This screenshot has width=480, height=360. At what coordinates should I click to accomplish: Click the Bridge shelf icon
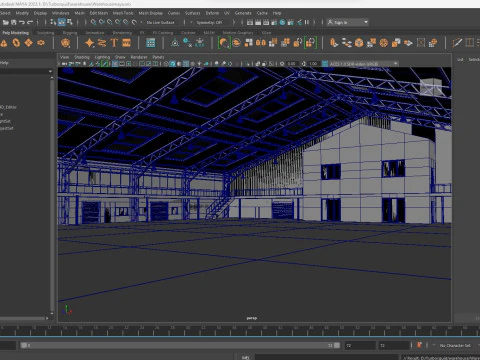347,43
